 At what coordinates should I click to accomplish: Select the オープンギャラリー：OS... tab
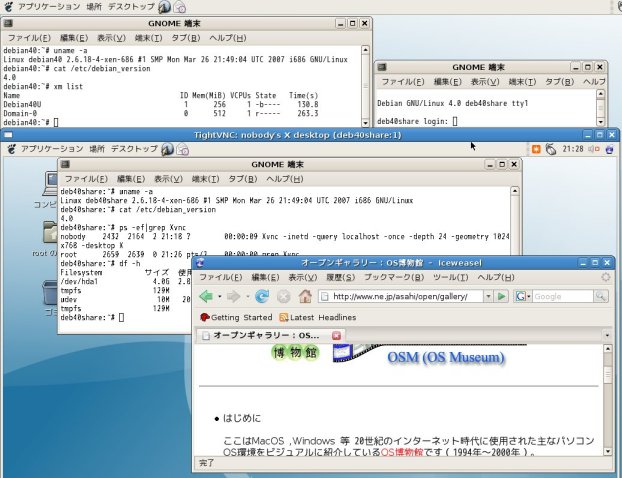click(x=270, y=336)
